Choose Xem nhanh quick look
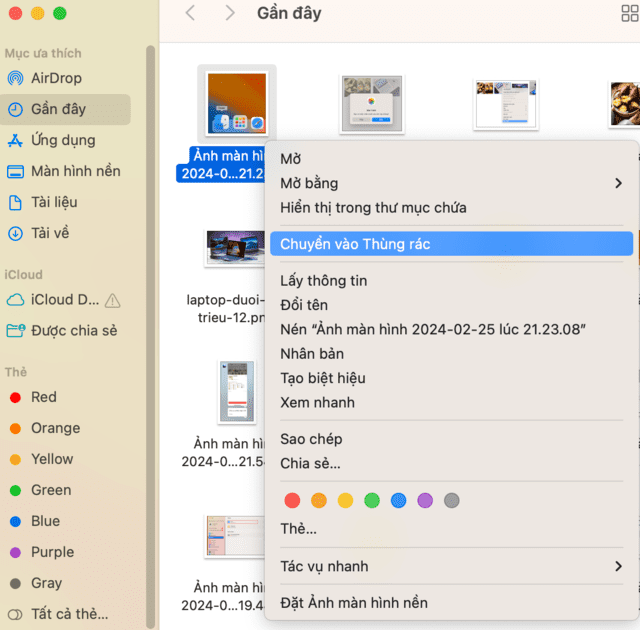This screenshot has height=630, width=640. coord(451,403)
